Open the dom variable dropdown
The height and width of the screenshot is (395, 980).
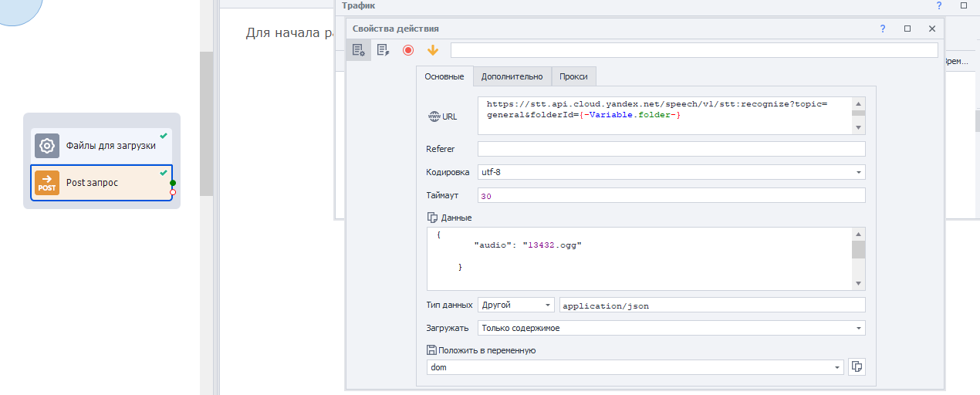tap(837, 368)
